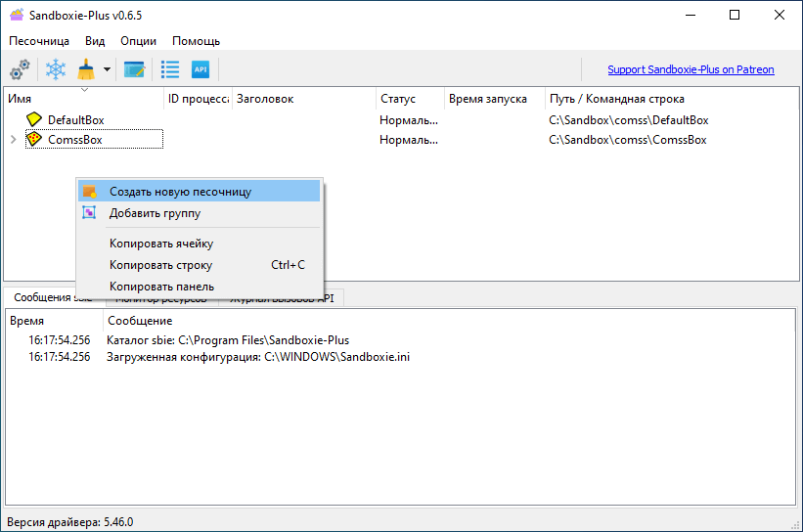Click the DefaultBox yellow sandbox icon
The width and height of the screenshot is (803, 532).
(x=34, y=119)
